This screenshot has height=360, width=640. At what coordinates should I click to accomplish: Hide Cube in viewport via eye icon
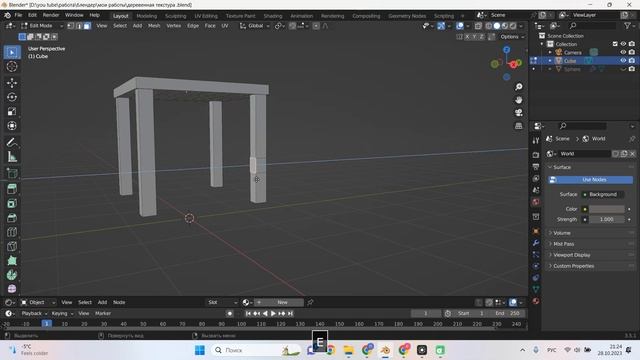click(x=623, y=60)
